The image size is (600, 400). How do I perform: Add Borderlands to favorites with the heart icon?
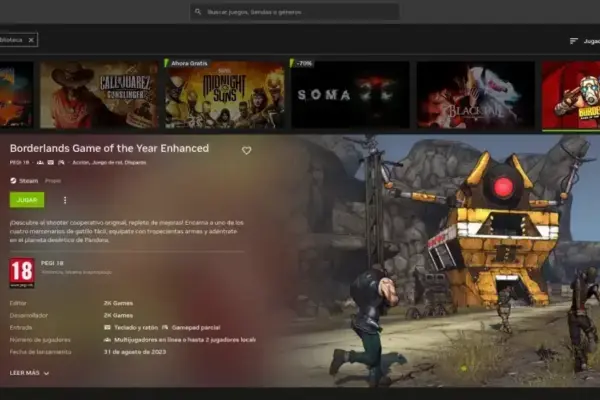pyautogui.click(x=246, y=150)
